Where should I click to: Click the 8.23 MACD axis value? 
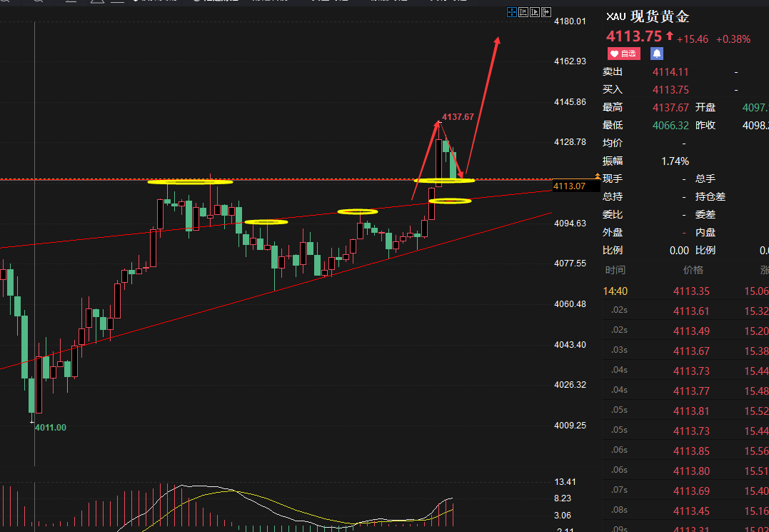coord(563,498)
